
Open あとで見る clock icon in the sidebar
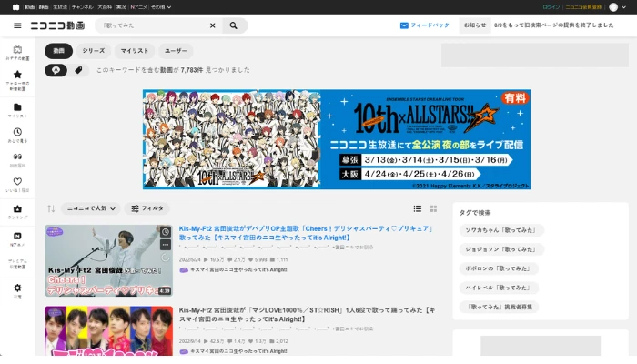click(x=17, y=136)
